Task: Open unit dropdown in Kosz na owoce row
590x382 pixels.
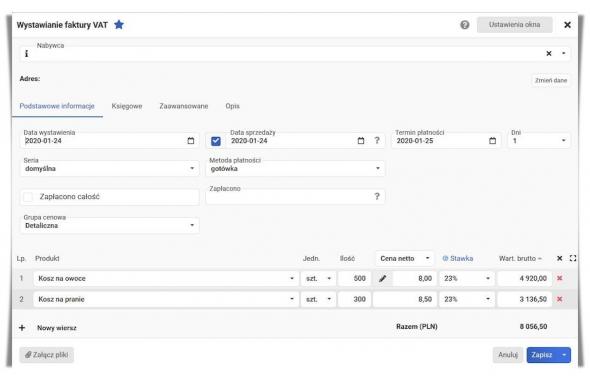Action: click(x=329, y=279)
